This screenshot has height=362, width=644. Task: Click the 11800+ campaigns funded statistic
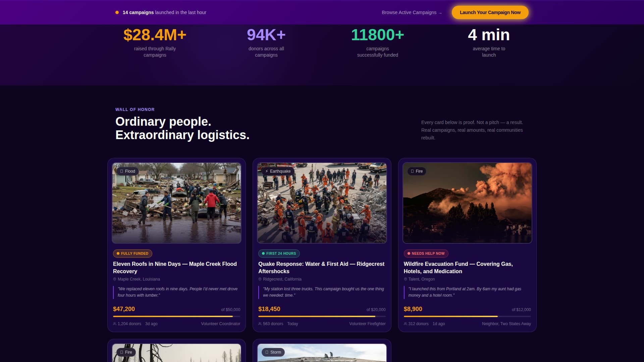[378, 35]
